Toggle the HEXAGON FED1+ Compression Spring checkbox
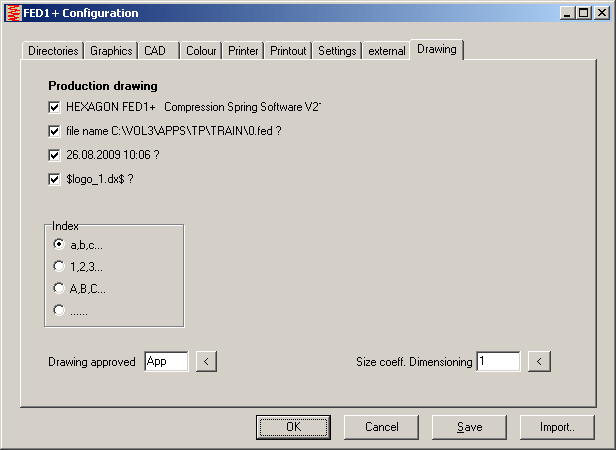This screenshot has height=450, width=616. [55, 107]
